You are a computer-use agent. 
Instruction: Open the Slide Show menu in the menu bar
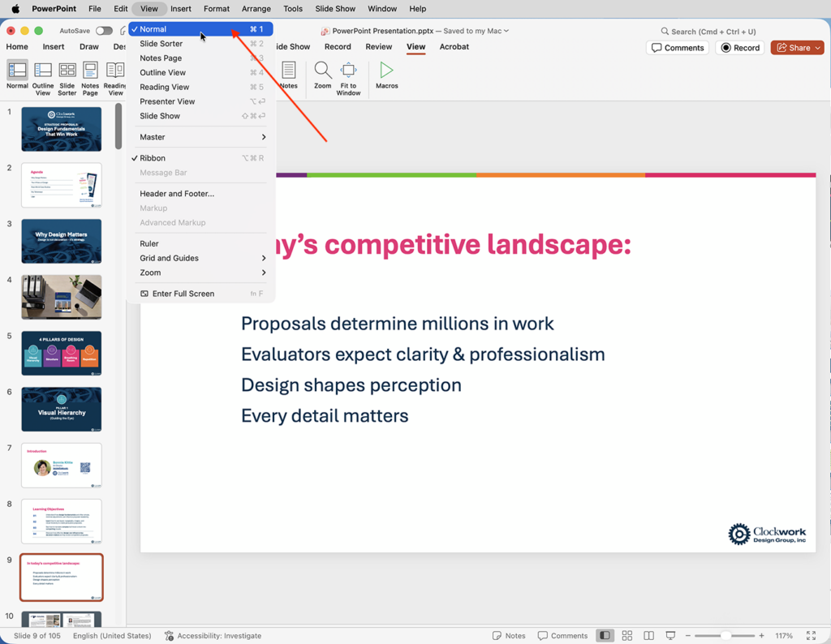[335, 8]
